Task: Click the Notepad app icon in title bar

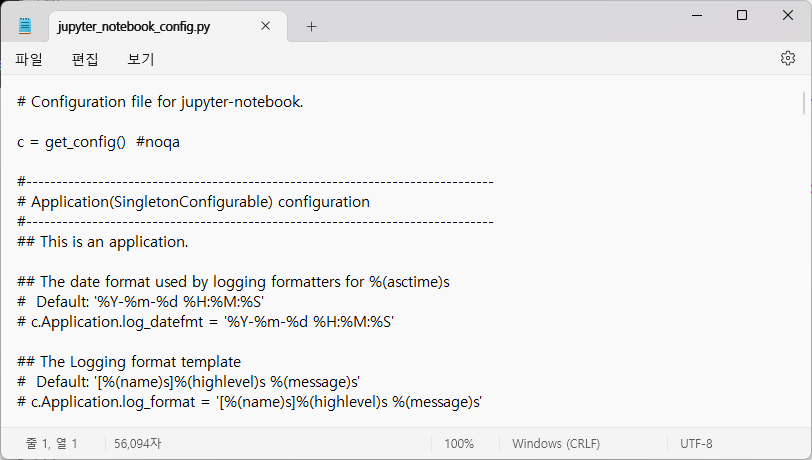Action: pyautogui.click(x=25, y=26)
